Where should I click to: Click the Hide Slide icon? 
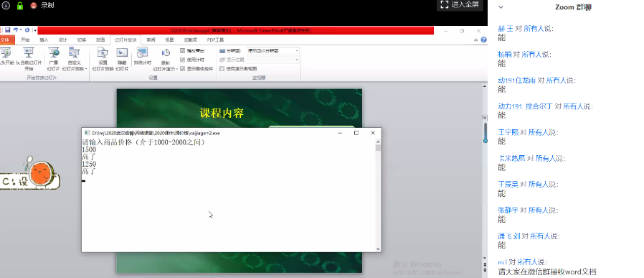coord(122,52)
